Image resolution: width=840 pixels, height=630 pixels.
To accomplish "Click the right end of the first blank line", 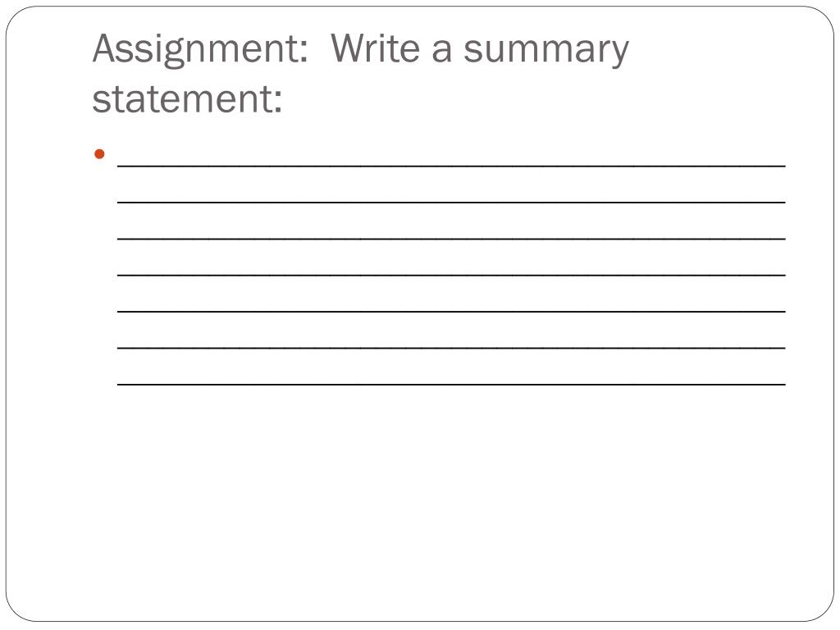I will (783, 164).
